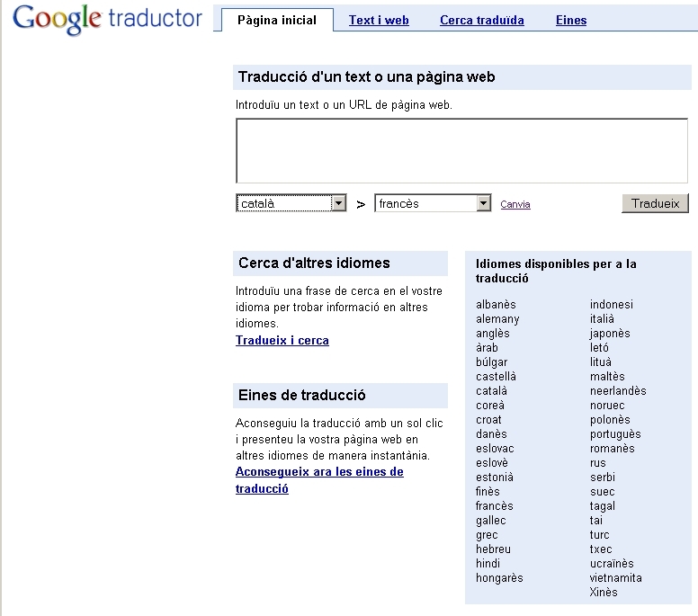This screenshot has height=616, width=698.
Task: Click castellà in the available languages list
Action: pyautogui.click(x=496, y=377)
